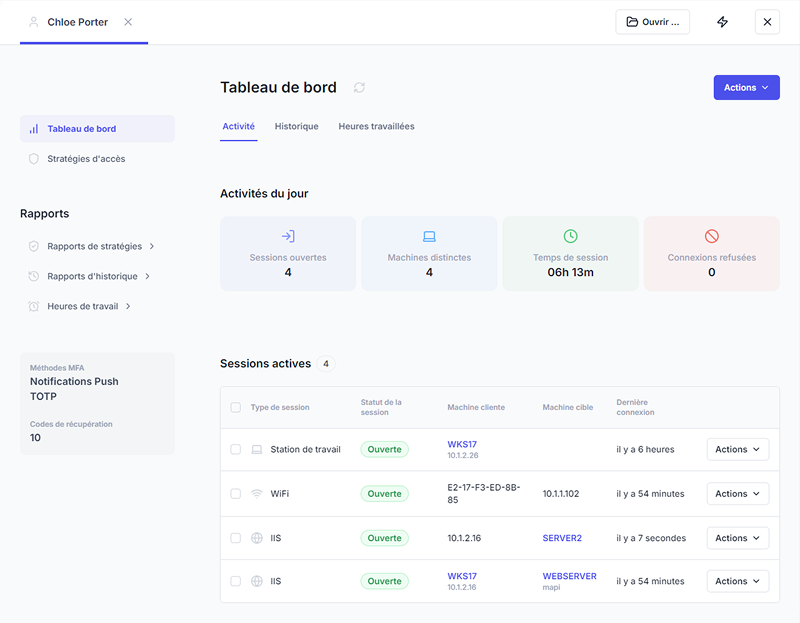Click the Temps de session clock icon
Screen dimensions: 800x623
pyautogui.click(x=570, y=236)
